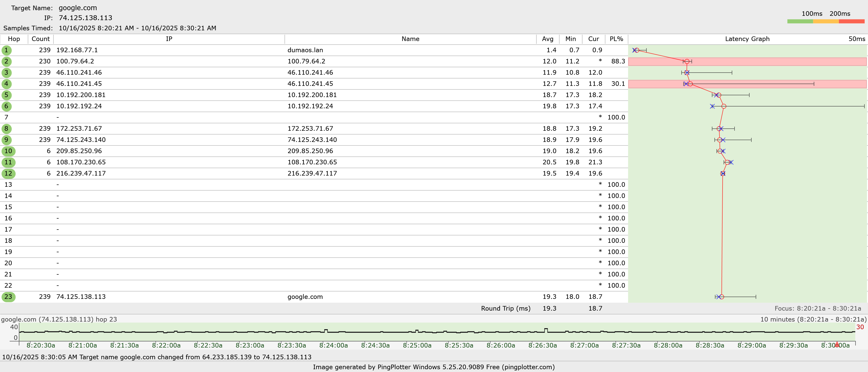Click the green 100ms legend swatch
The width and height of the screenshot is (868, 372).
pos(800,21)
